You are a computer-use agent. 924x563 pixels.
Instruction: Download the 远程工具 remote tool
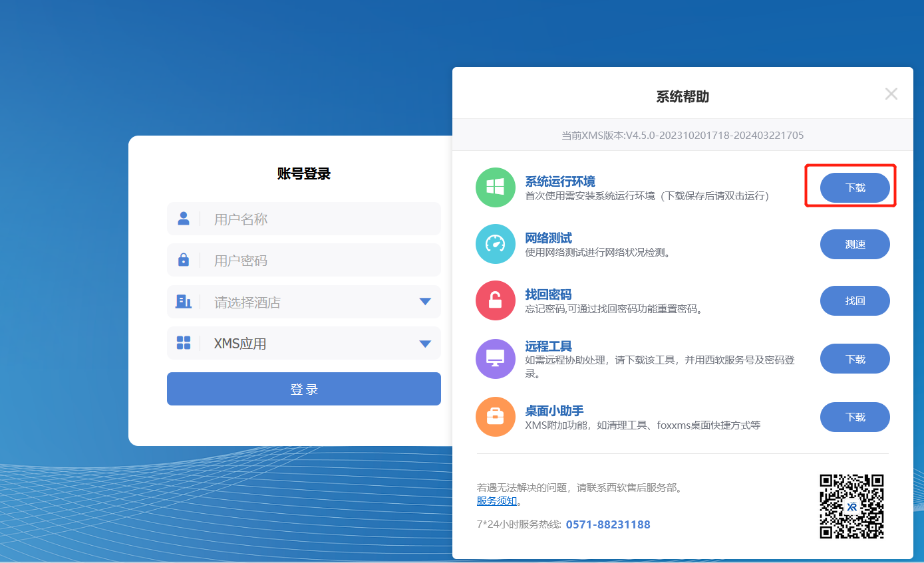(855, 359)
